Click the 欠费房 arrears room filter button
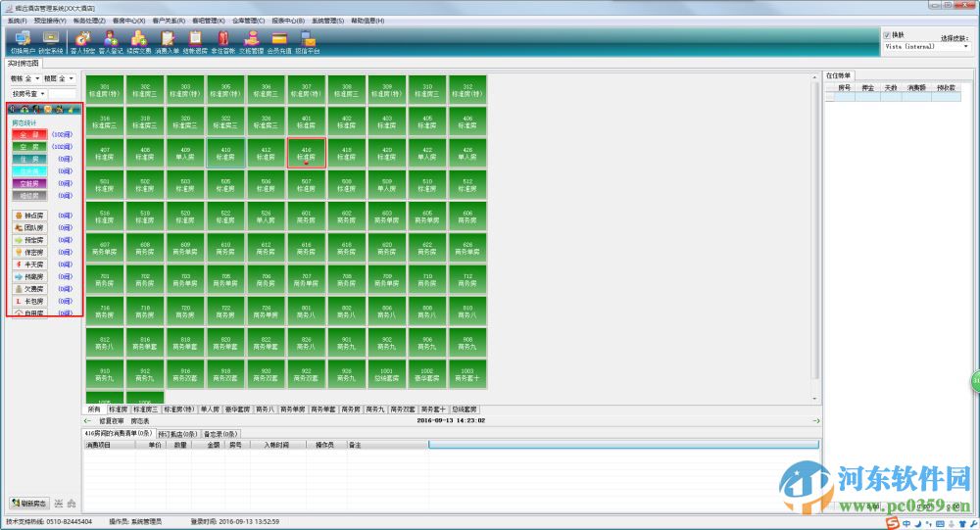Viewport: 980px width, 530px height. (29, 289)
